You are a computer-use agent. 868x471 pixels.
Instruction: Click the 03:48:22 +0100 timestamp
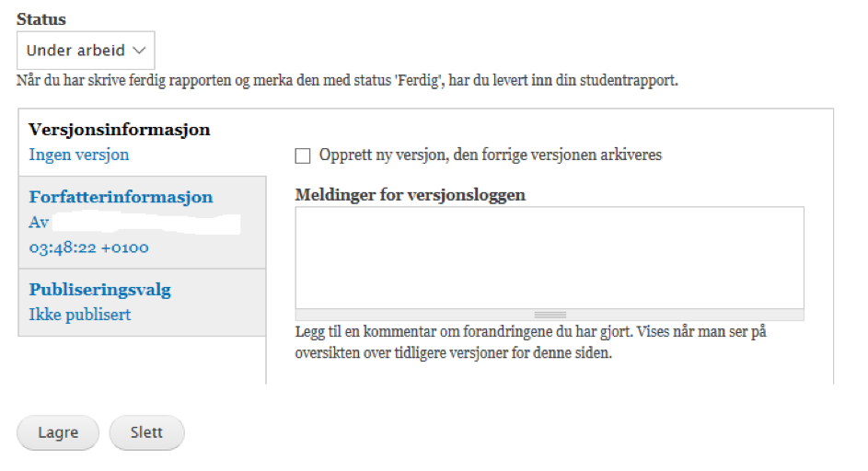88,247
